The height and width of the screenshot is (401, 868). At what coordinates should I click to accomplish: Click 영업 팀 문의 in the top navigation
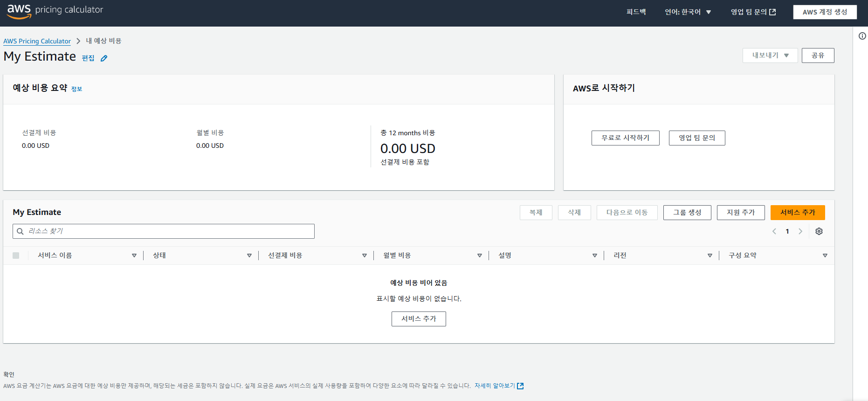(749, 12)
